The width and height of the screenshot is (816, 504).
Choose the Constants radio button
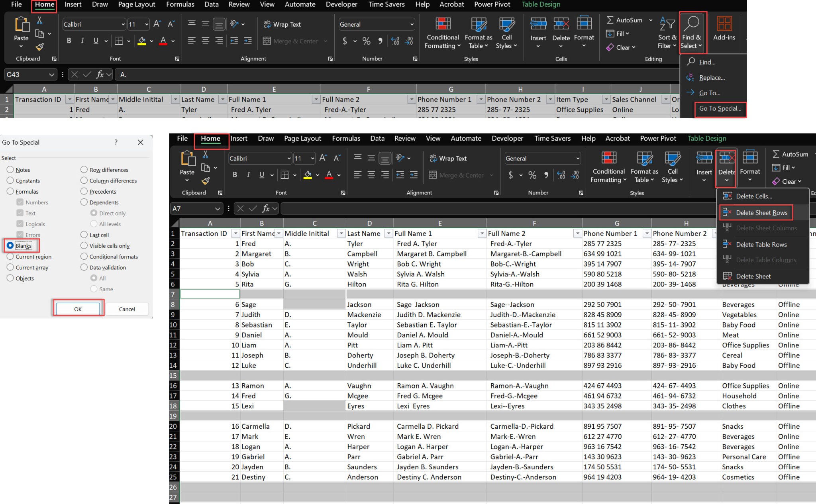[x=10, y=180]
